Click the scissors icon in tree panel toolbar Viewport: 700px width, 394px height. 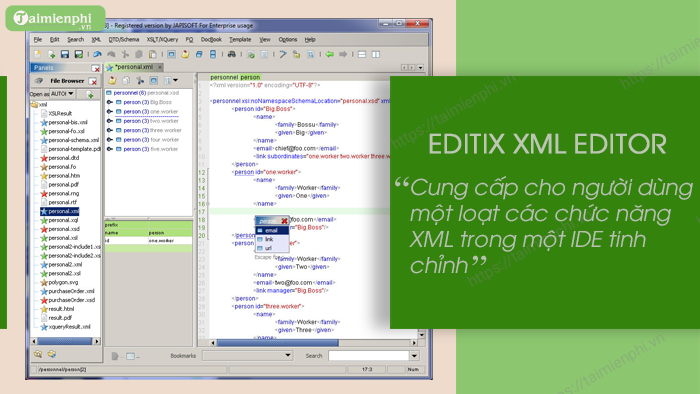(x=140, y=80)
